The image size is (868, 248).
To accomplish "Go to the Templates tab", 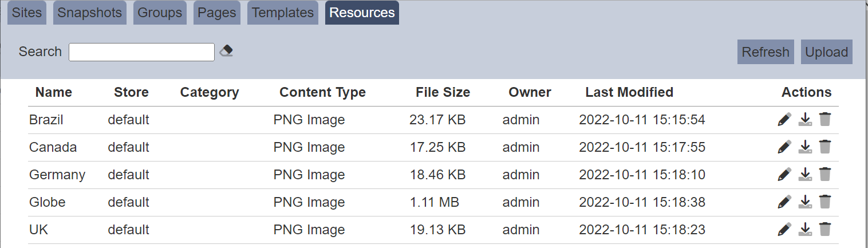I will click(x=283, y=13).
